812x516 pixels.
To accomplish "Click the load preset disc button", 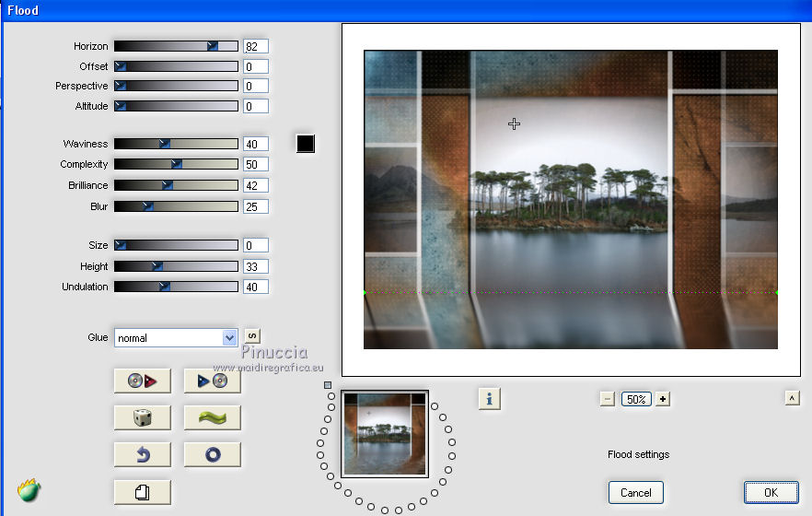I will [x=142, y=380].
